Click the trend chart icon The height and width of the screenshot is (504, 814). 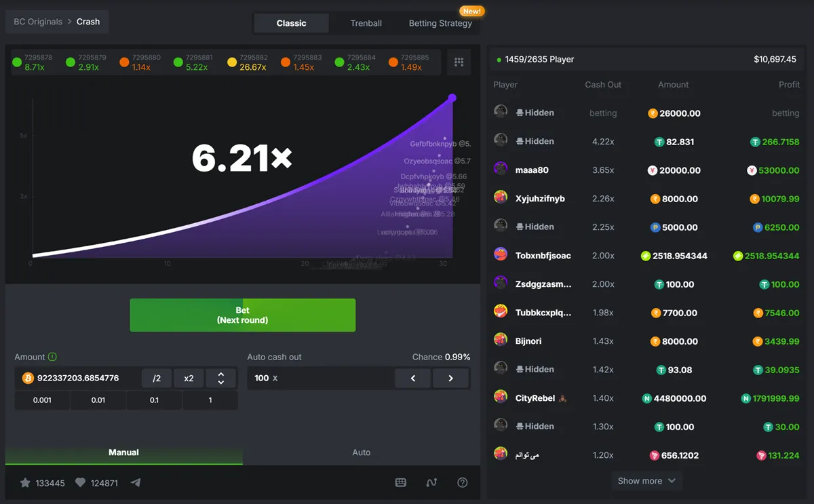tap(431, 483)
